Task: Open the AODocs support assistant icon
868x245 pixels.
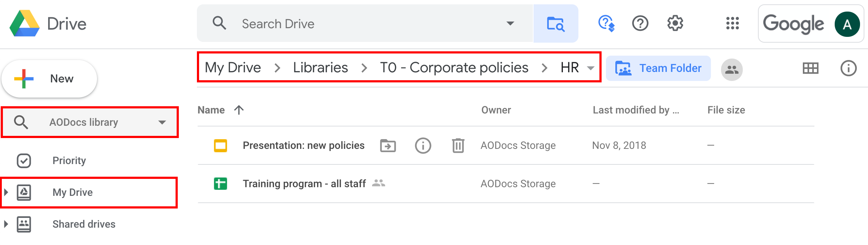Action: 606,23
